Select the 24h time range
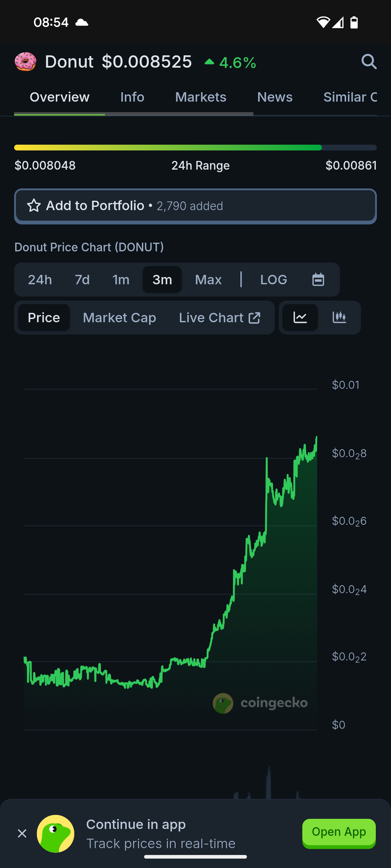Screen dimensions: 391x868 point(40,280)
